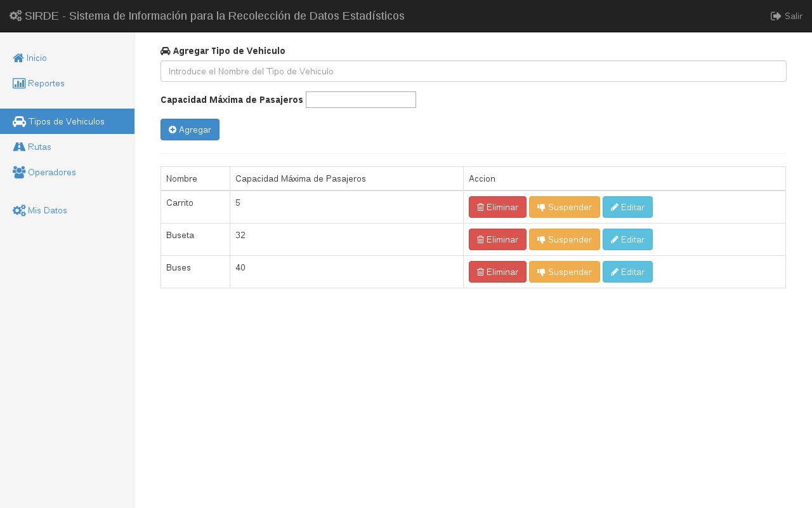This screenshot has height=508, width=812.
Task: Click the users icon beside Operadores
Action: coord(19,172)
